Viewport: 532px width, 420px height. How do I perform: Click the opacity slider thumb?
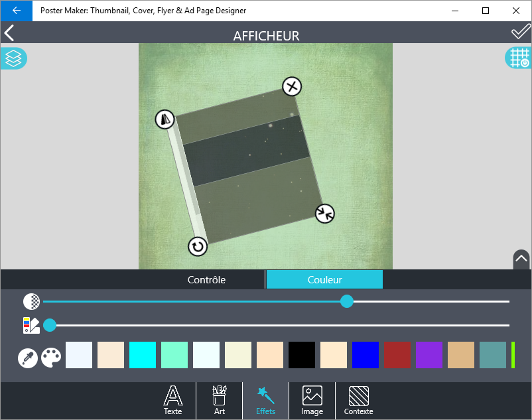(347, 301)
